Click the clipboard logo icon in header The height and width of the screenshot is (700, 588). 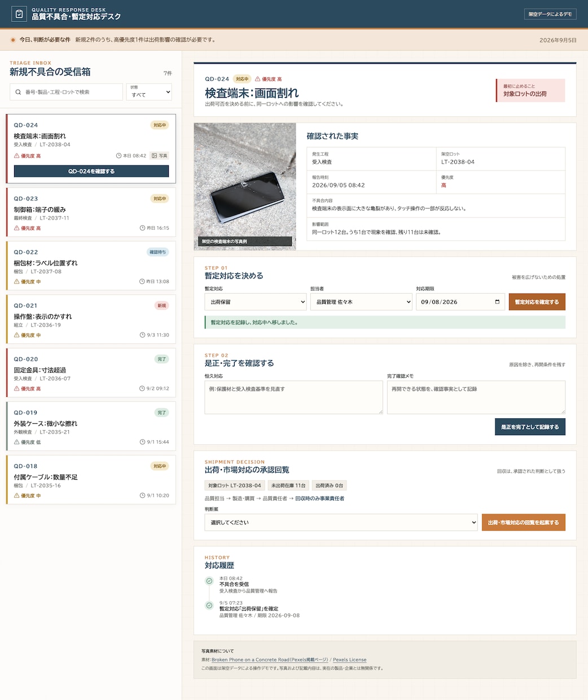19,14
